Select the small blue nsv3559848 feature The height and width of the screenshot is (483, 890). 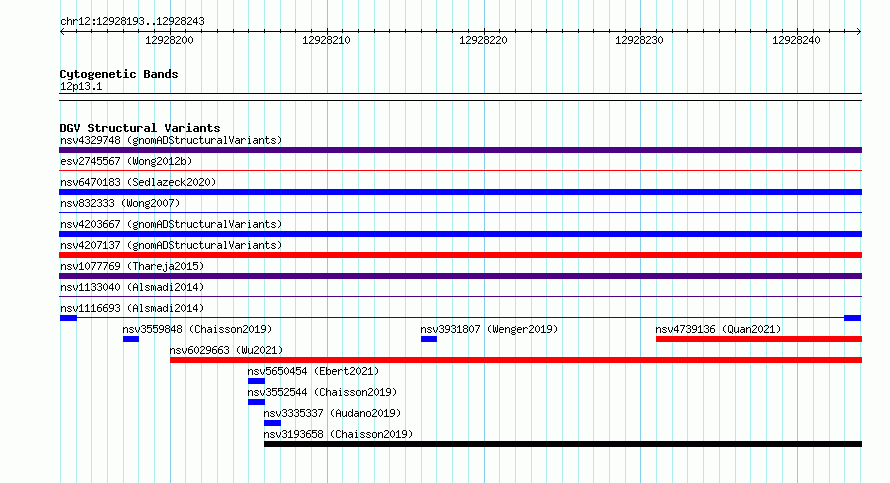click(131, 339)
